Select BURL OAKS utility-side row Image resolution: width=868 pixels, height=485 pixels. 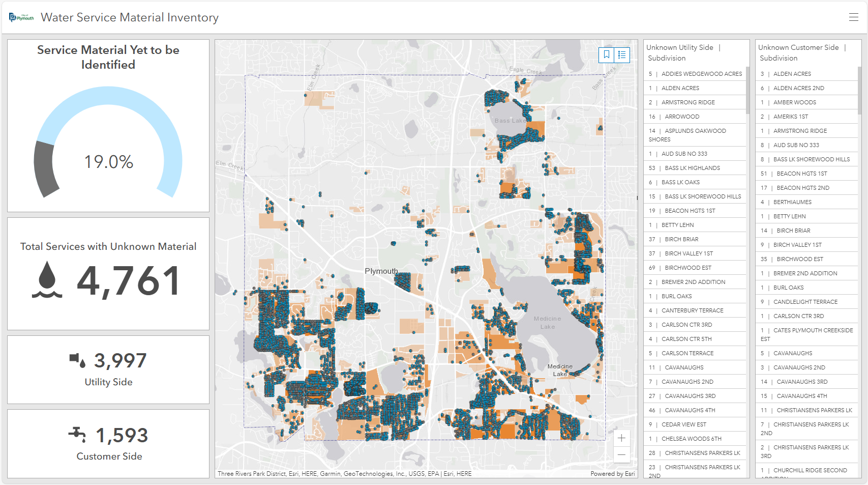coord(695,296)
